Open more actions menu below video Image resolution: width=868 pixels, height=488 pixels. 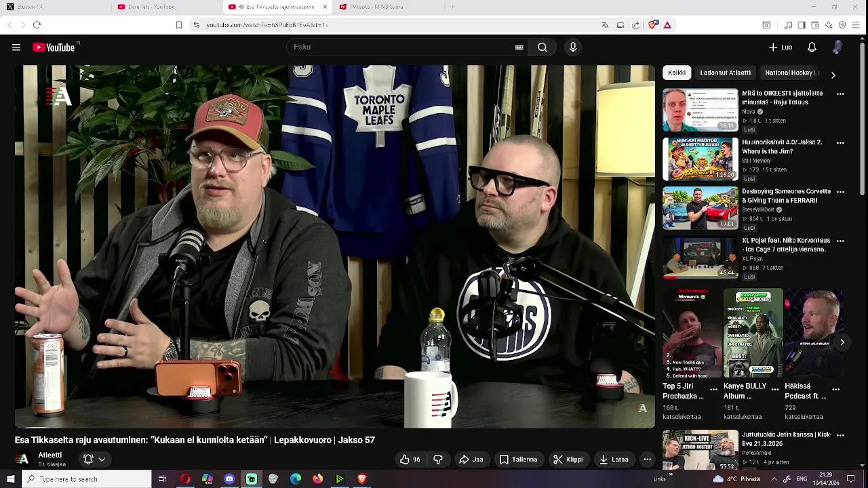point(648,460)
